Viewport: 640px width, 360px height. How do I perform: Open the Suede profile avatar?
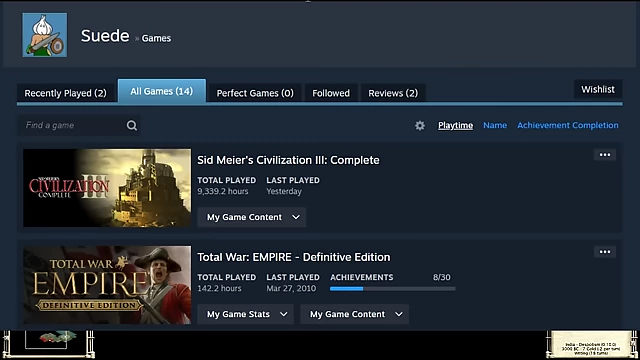coord(45,35)
